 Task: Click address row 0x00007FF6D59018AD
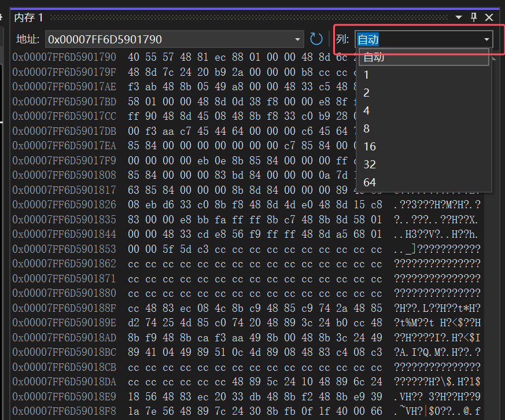point(64,337)
